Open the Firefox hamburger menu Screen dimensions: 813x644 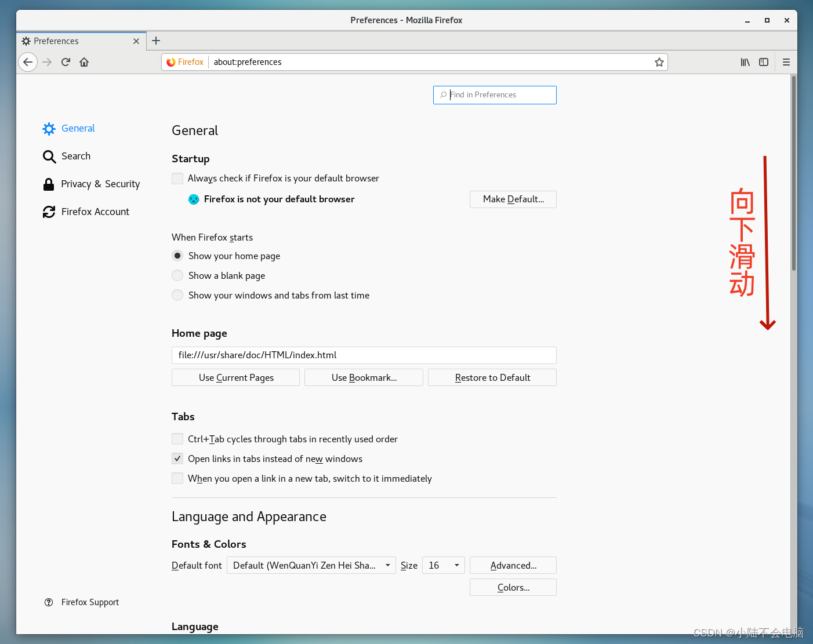[786, 62]
